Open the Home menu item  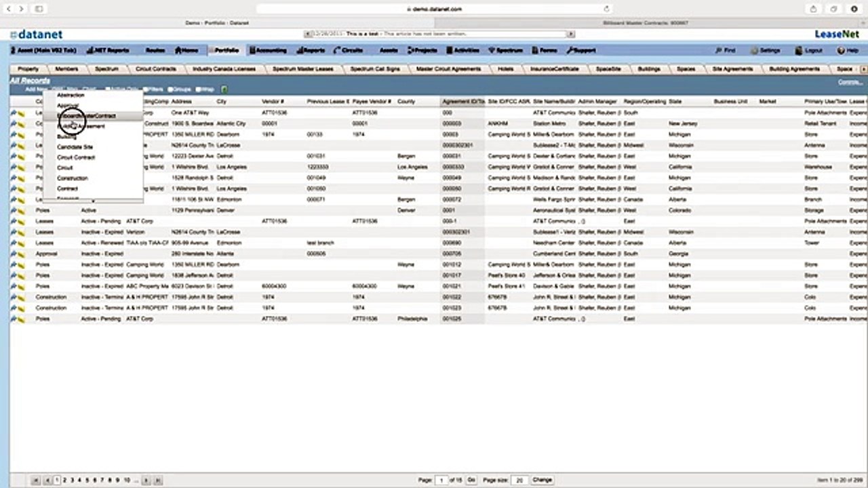click(186, 50)
